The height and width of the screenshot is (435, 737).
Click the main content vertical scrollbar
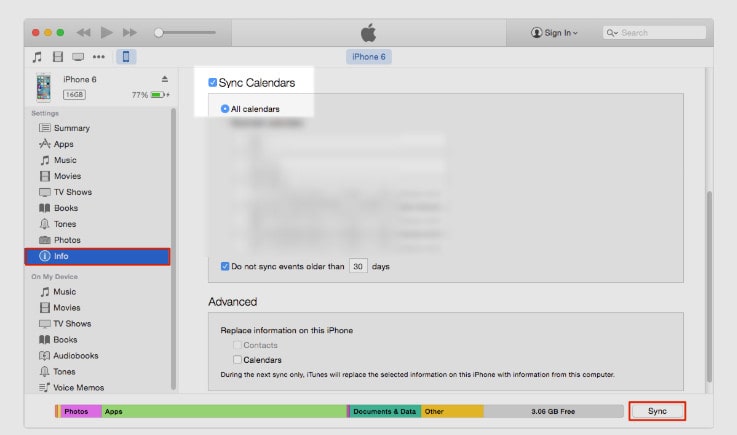(709, 286)
